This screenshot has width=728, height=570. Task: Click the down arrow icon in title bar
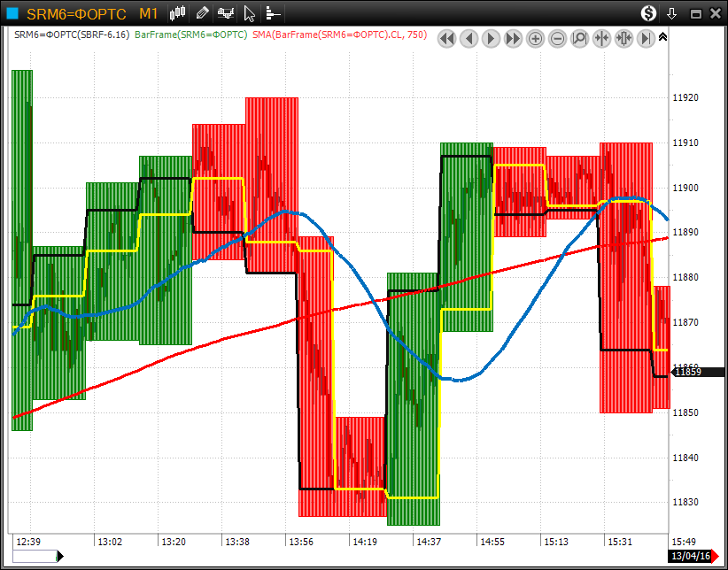(672, 13)
